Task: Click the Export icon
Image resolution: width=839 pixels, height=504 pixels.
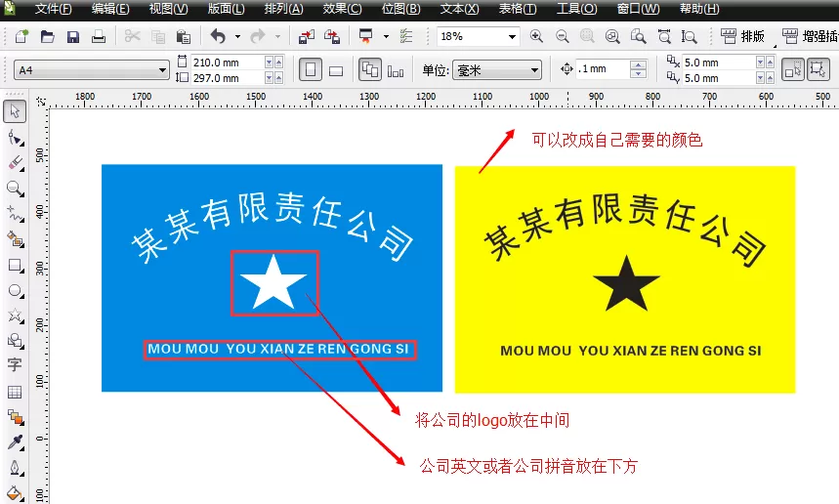Action: point(332,36)
